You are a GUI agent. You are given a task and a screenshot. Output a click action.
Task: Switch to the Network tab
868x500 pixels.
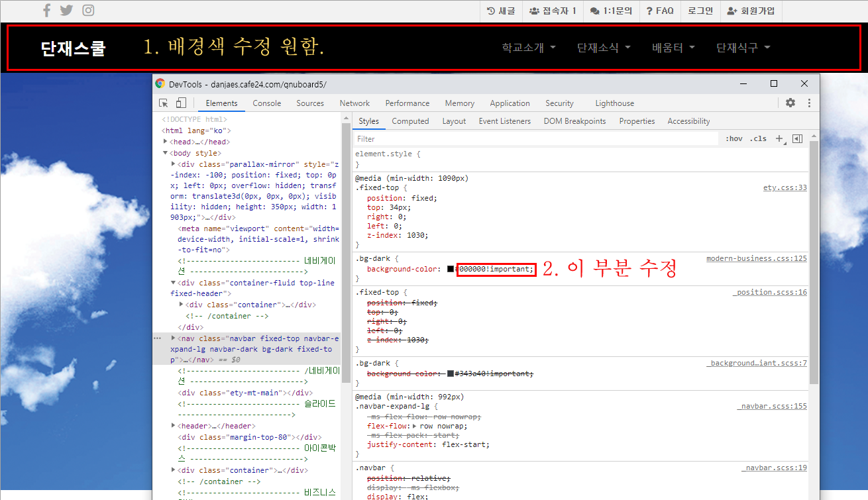354,103
